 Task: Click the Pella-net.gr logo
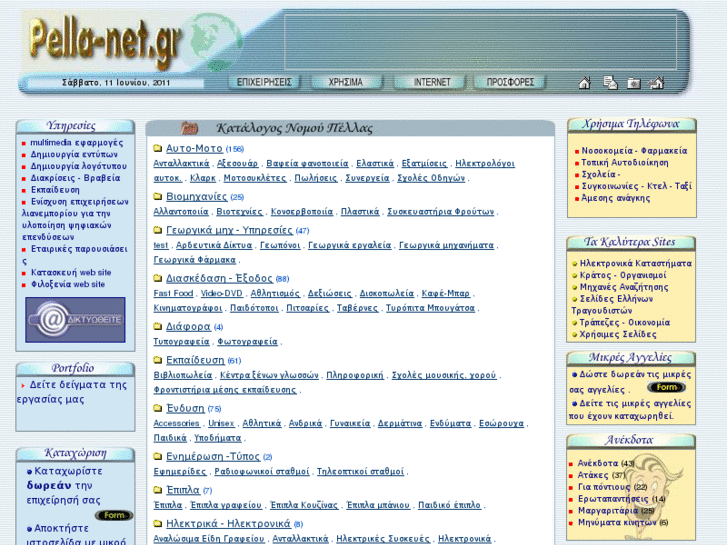(x=104, y=41)
